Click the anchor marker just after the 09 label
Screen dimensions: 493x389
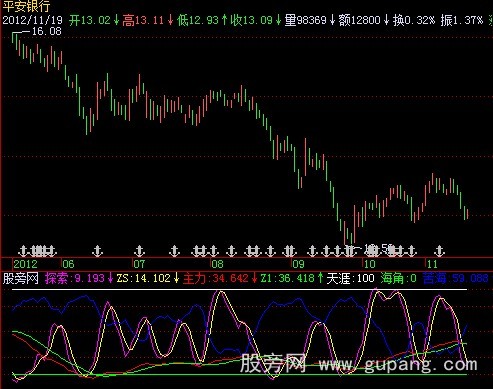[312, 251]
